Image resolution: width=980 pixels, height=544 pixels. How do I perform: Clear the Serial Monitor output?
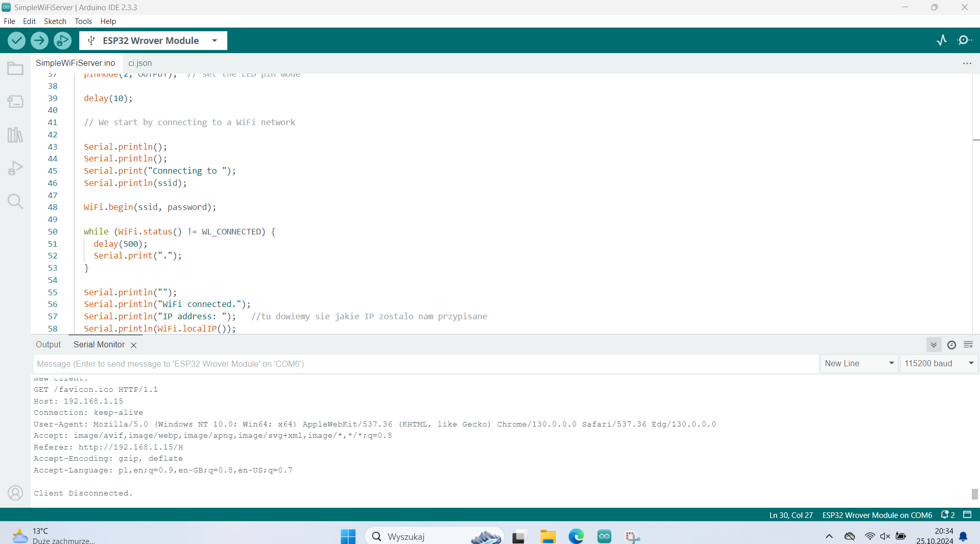tap(968, 345)
